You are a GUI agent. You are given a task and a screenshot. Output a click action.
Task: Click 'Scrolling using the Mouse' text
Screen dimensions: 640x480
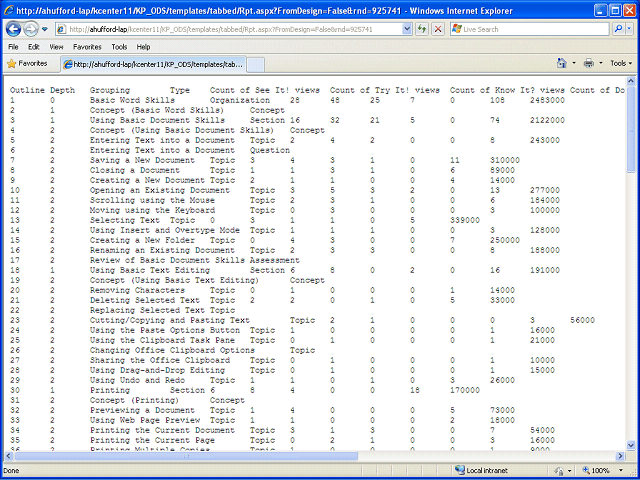(x=152, y=200)
